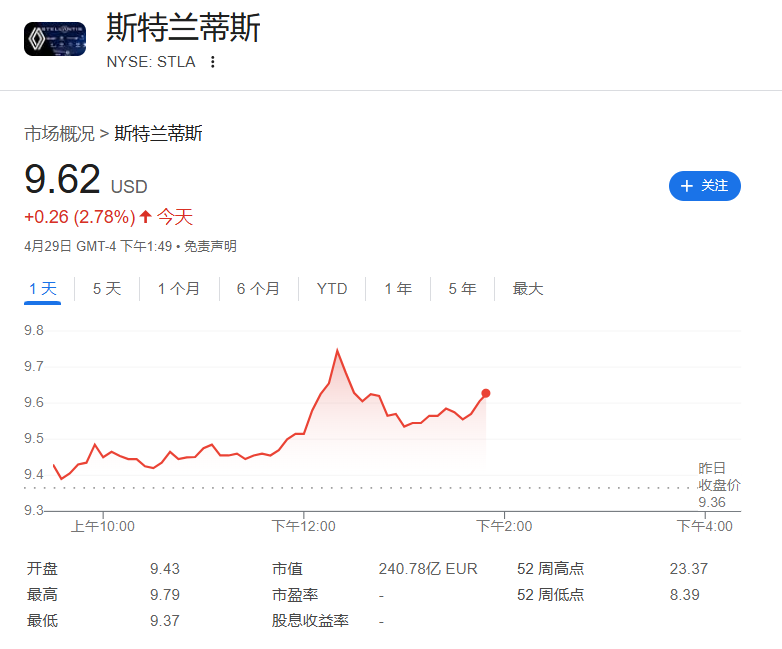The image size is (782, 649).
Task: Click the 股息收益率 label
Action: [x=310, y=621]
